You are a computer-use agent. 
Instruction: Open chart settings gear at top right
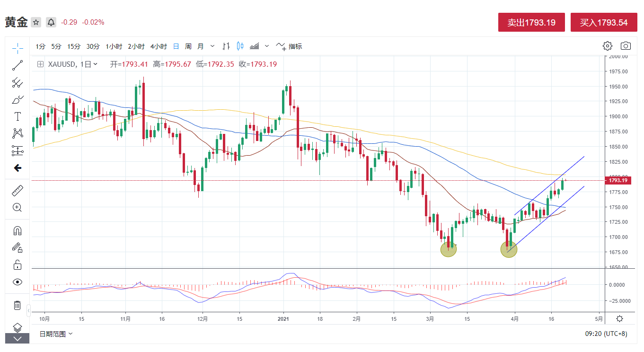point(607,46)
